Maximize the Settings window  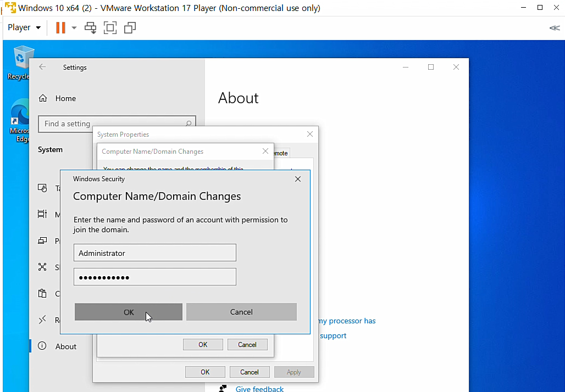tap(431, 67)
